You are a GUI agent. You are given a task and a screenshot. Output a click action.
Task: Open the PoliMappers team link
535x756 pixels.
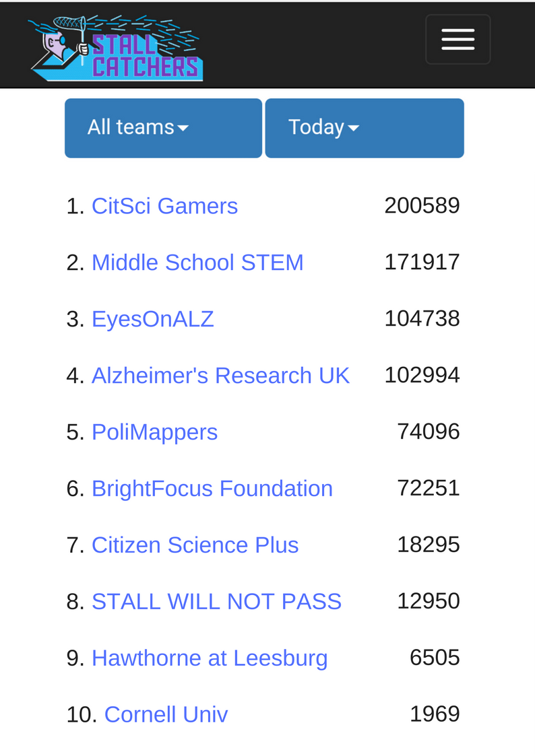pyautogui.click(x=155, y=432)
